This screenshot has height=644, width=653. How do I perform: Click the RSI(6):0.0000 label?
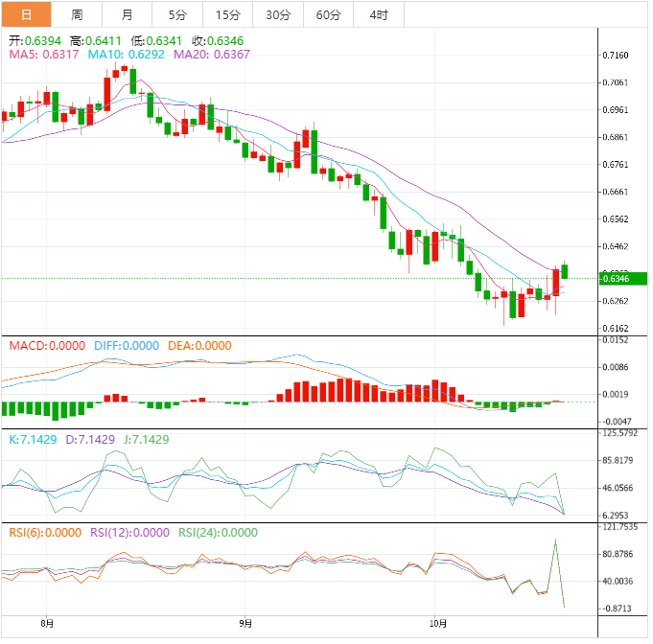coord(45,533)
